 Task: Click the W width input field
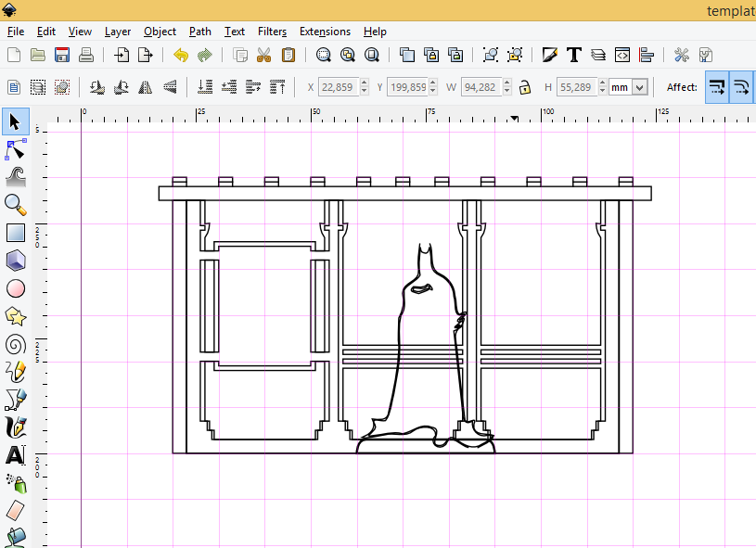pyautogui.click(x=481, y=87)
